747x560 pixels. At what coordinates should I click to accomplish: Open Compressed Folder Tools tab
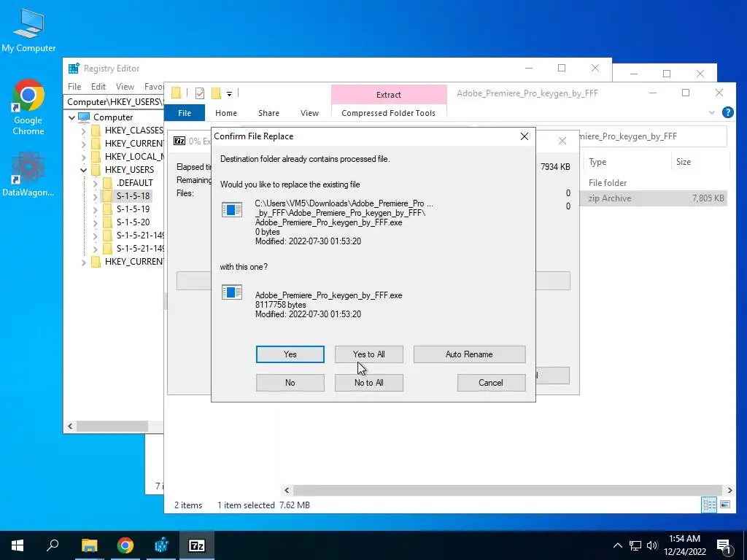(x=388, y=113)
